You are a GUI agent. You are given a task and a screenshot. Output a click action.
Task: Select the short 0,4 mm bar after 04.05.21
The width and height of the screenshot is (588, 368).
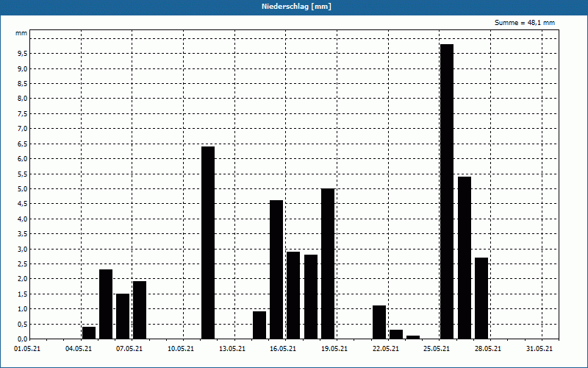coord(89,333)
